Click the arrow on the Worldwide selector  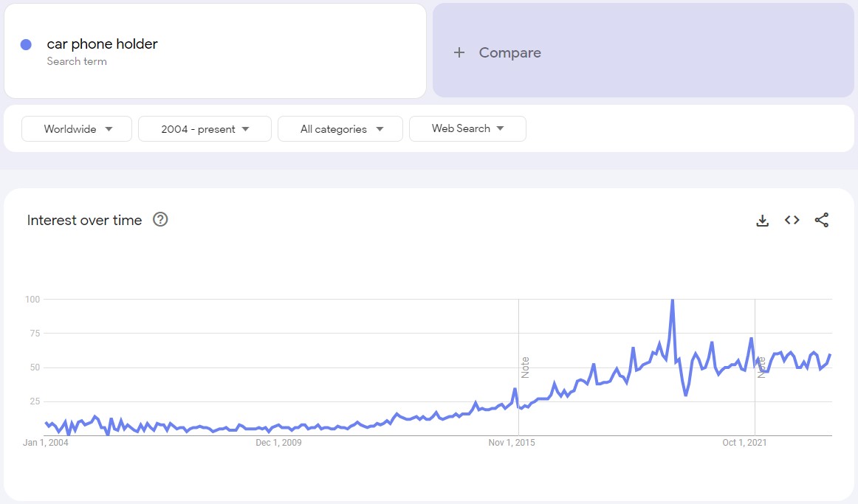109,129
